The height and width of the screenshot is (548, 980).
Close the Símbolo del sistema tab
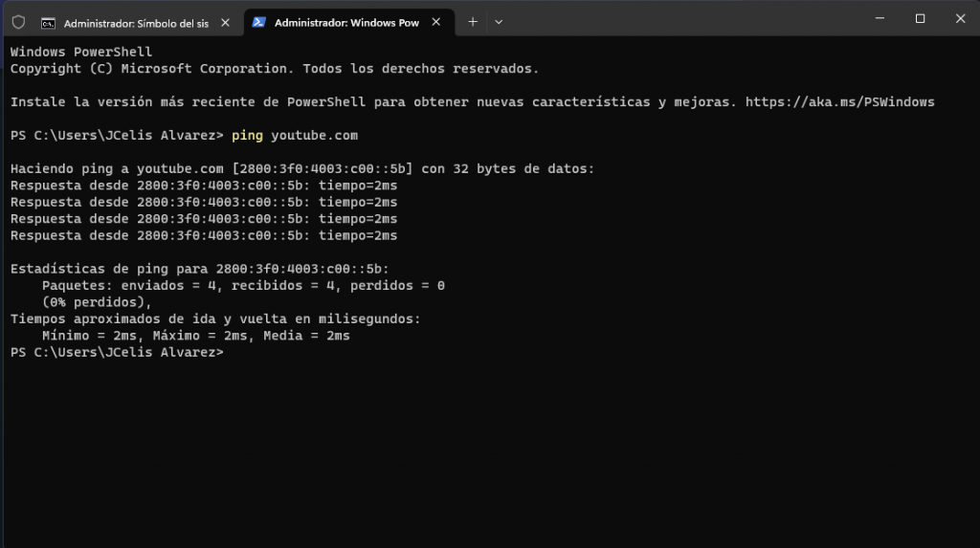(225, 22)
